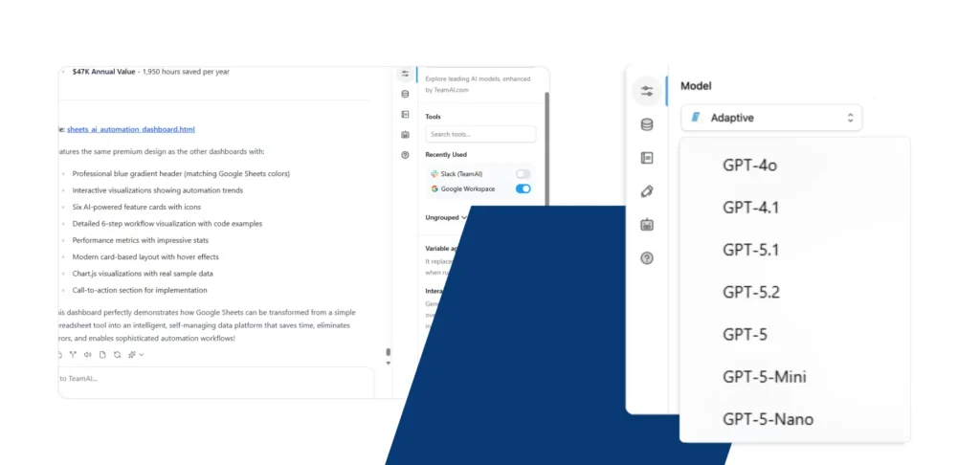
Task: Open the chevron next to the sparkle icon
Action: click(142, 355)
